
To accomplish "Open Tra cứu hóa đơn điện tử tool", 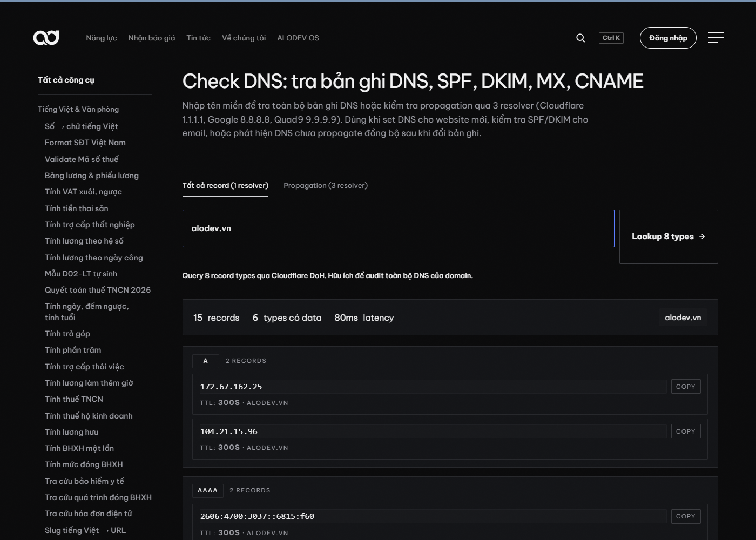I will [89, 514].
